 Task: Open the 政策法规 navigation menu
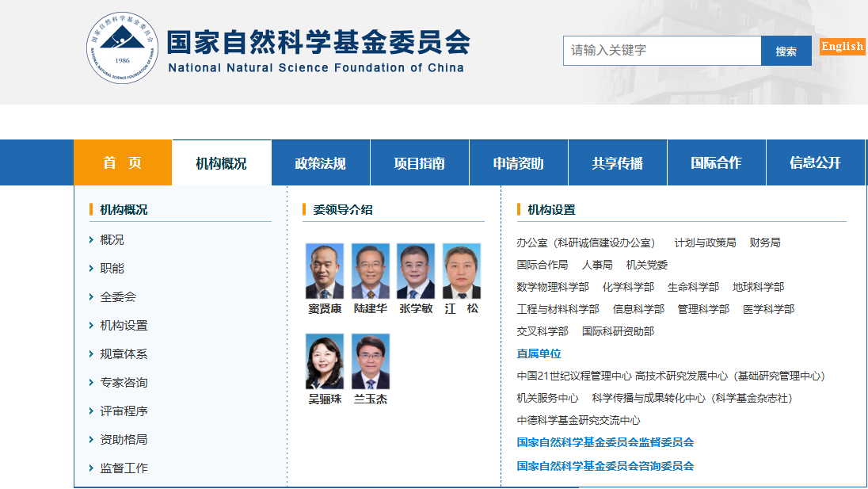pyautogui.click(x=321, y=163)
